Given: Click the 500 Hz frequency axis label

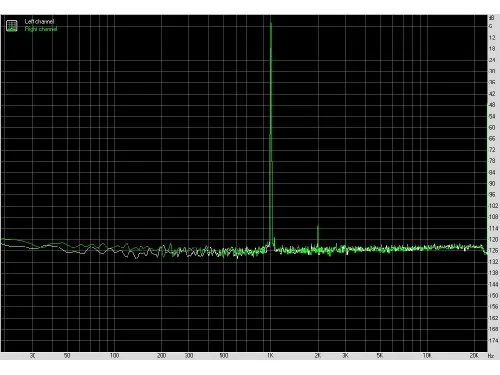Looking at the screenshot, I should [224, 356].
